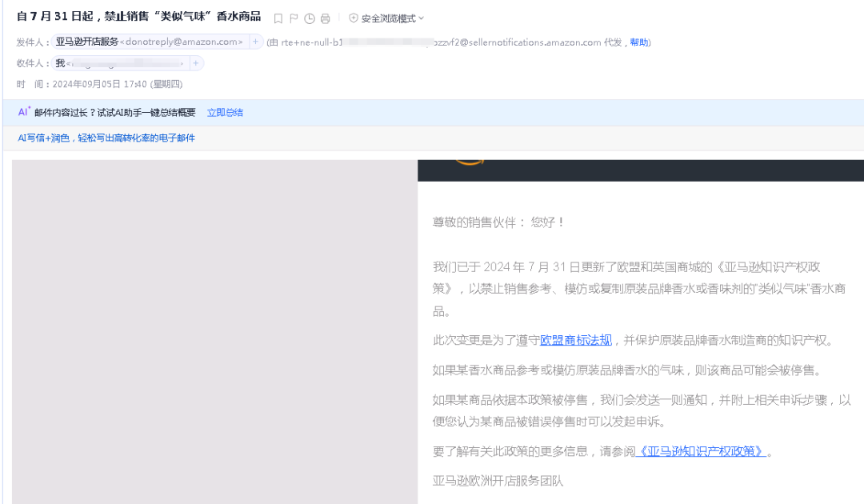The height and width of the screenshot is (504, 864).
Task: Open the 欧盟商标法规 hyperlink
Action: (574, 340)
